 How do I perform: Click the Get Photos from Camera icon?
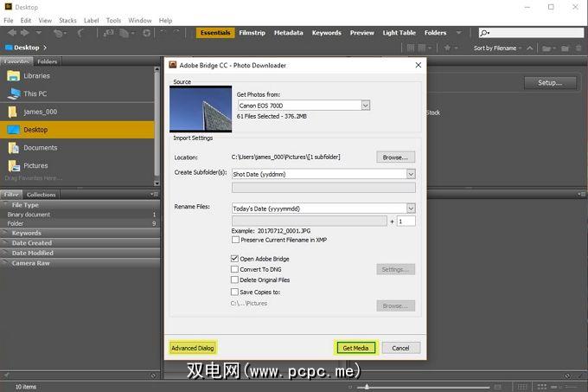click(x=108, y=33)
